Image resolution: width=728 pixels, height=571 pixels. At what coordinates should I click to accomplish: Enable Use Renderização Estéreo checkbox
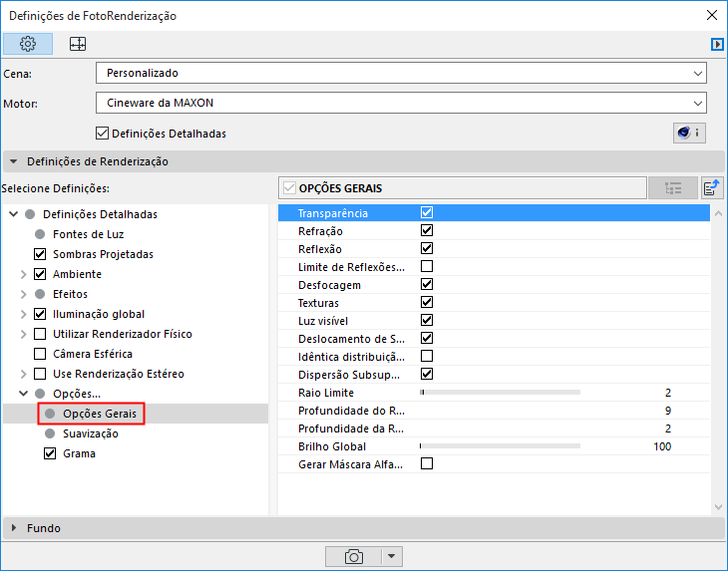point(40,374)
